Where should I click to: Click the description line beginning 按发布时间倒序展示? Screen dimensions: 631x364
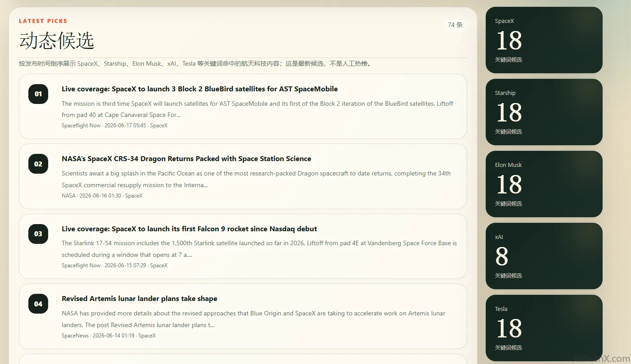pyautogui.click(x=195, y=64)
